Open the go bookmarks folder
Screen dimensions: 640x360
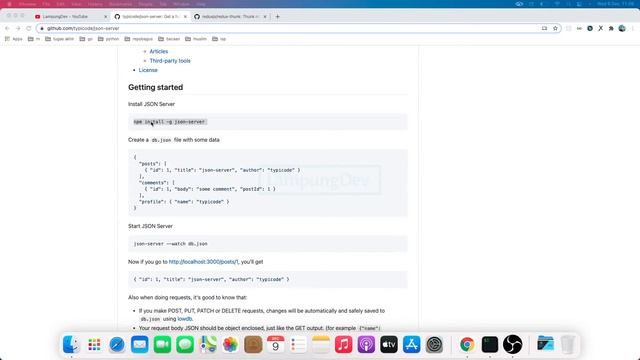[86, 39]
